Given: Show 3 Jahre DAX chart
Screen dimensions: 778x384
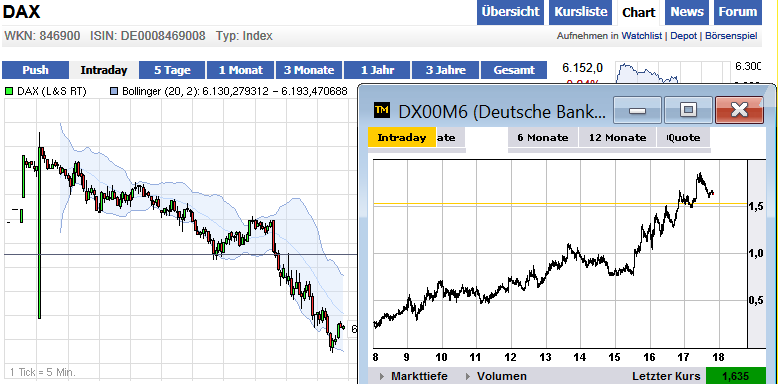Looking at the screenshot, I should (445, 70).
